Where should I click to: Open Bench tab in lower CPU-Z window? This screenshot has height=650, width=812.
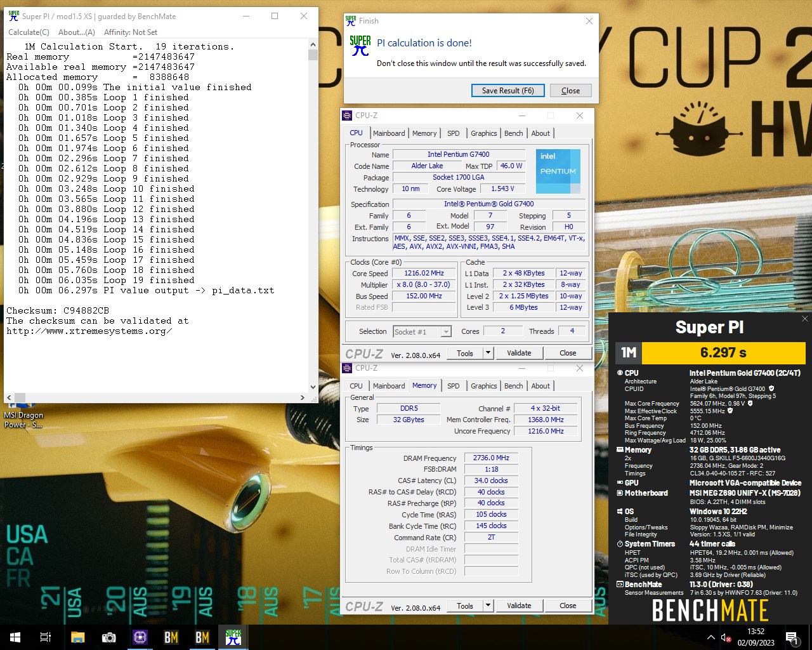[x=514, y=386]
